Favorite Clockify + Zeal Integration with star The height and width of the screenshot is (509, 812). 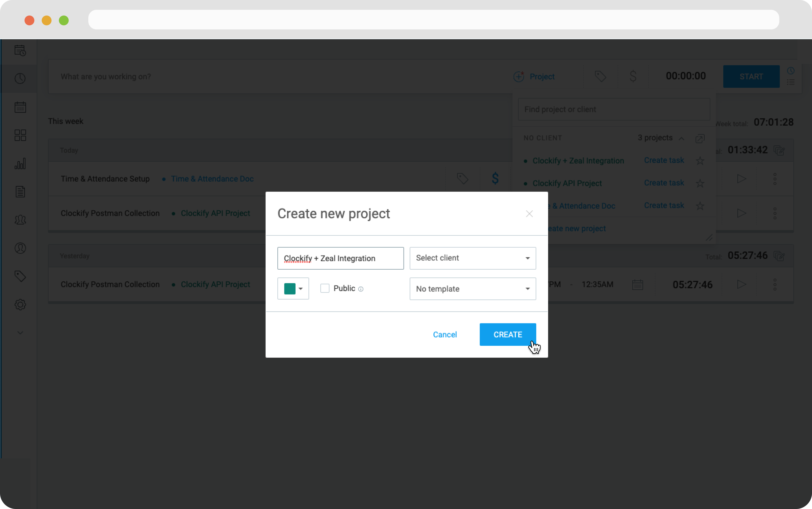click(x=700, y=161)
